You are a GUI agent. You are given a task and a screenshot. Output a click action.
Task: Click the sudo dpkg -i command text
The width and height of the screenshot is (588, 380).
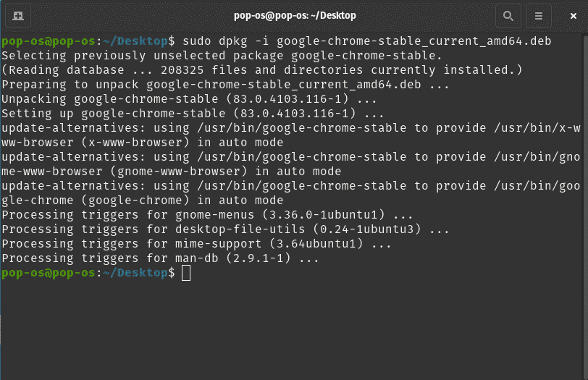[x=366, y=41]
